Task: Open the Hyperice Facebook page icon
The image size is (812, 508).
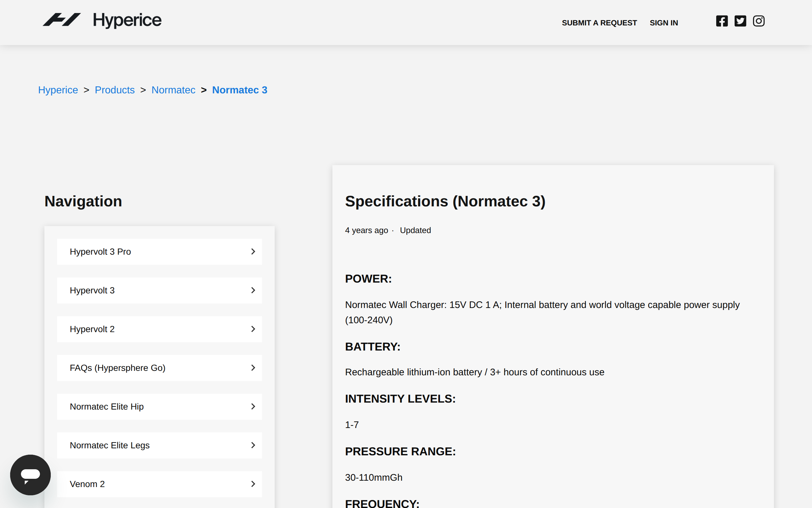Action: click(x=722, y=21)
